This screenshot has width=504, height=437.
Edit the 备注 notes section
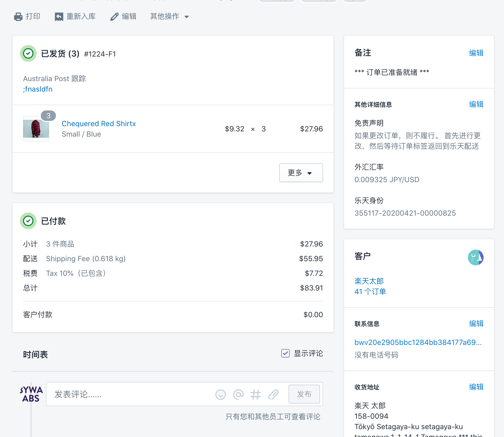476,53
